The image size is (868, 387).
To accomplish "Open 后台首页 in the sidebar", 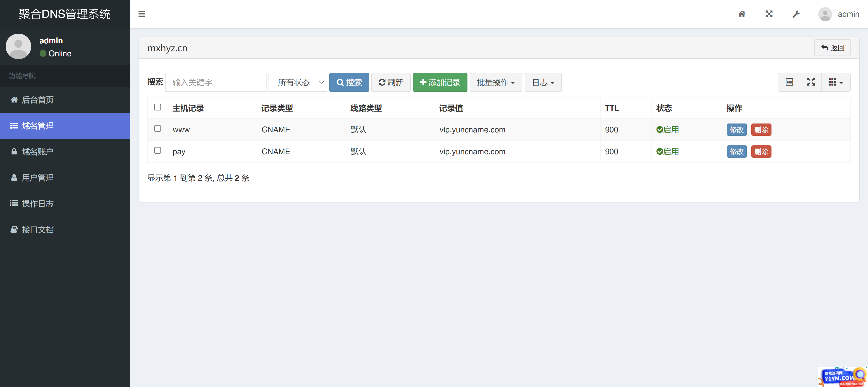I will click(x=65, y=100).
